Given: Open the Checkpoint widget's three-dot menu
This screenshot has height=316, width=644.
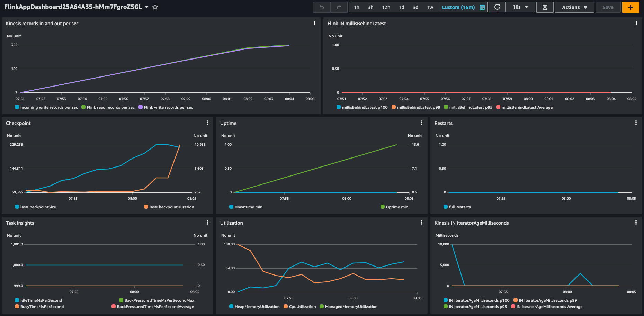Looking at the screenshot, I should 207,123.
